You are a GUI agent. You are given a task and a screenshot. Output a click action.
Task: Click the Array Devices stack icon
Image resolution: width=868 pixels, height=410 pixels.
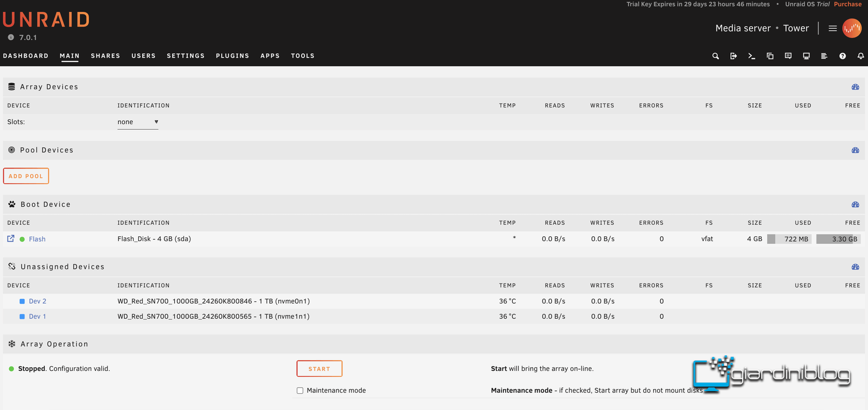11,86
